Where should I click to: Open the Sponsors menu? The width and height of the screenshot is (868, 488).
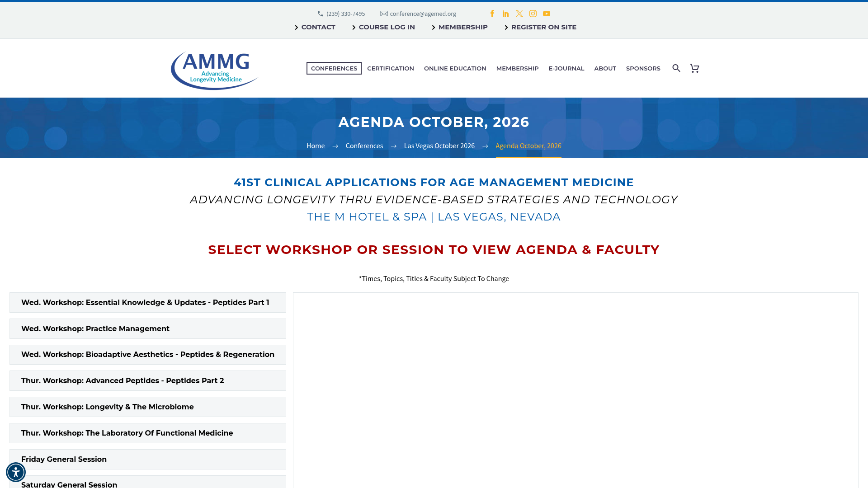(x=643, y=68)
